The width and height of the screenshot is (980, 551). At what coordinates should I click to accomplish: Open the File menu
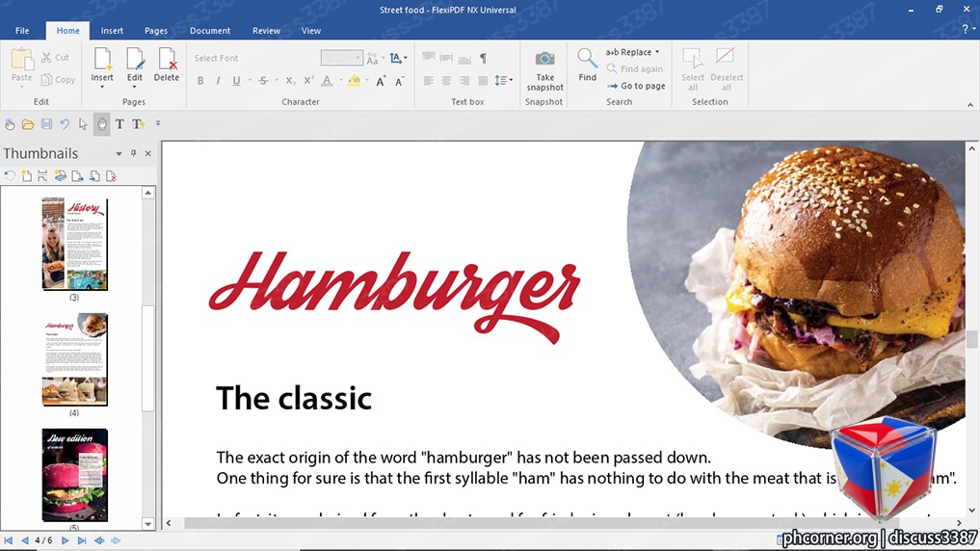coord(22,31)
